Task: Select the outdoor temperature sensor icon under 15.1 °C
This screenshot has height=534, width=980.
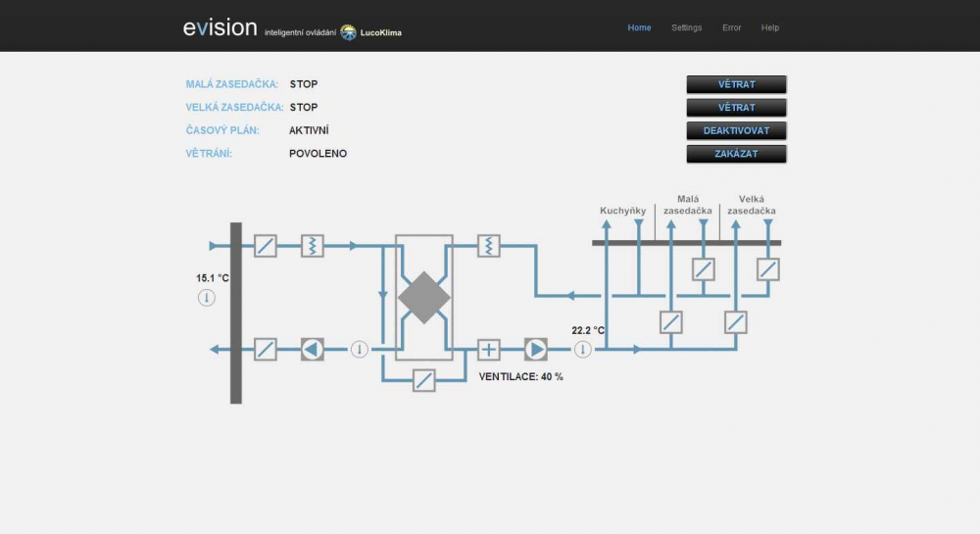Action: [x=207, y=298]
